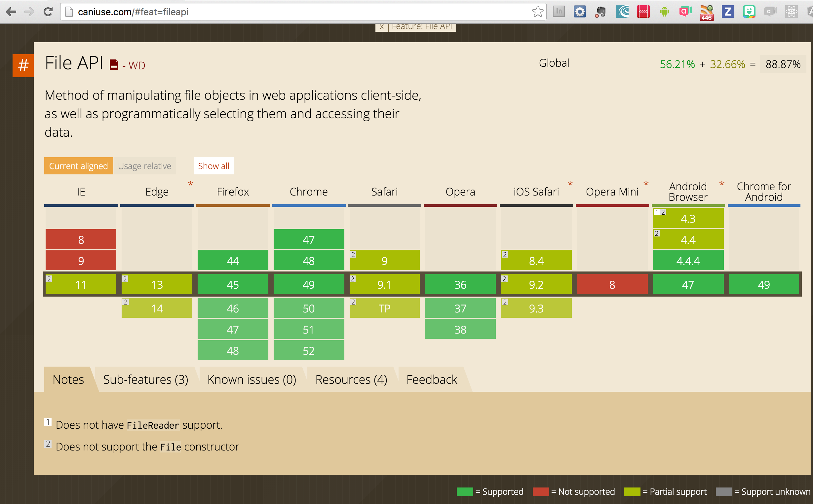Click the Android Browser footnote asterisk

click(722, 184)
